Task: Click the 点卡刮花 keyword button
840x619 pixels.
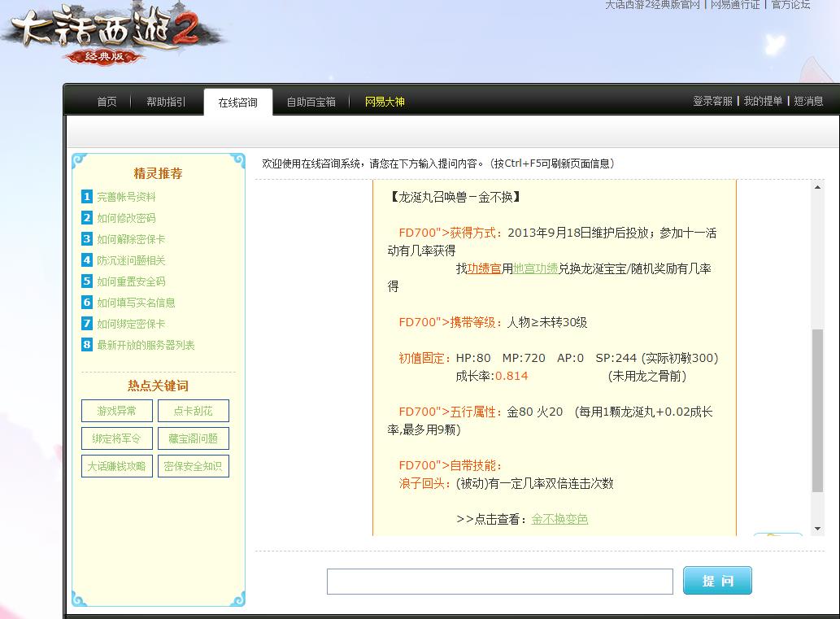Action: tap(194, 411)
